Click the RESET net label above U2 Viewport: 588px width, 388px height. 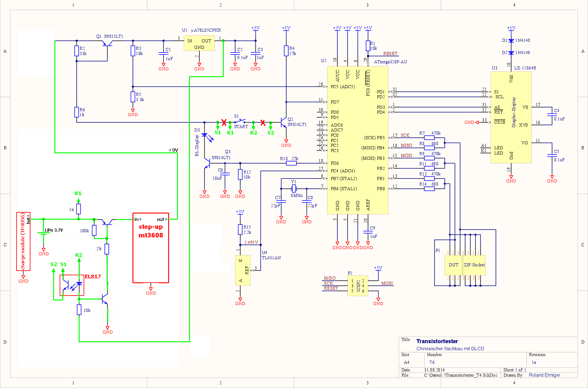click(390, 53)
